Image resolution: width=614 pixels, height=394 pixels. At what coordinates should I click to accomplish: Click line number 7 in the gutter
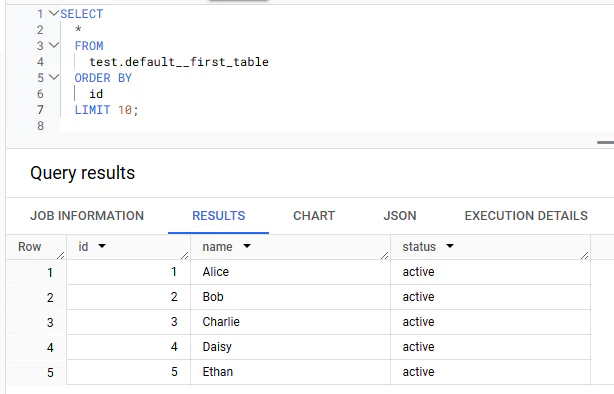point(40,110)
